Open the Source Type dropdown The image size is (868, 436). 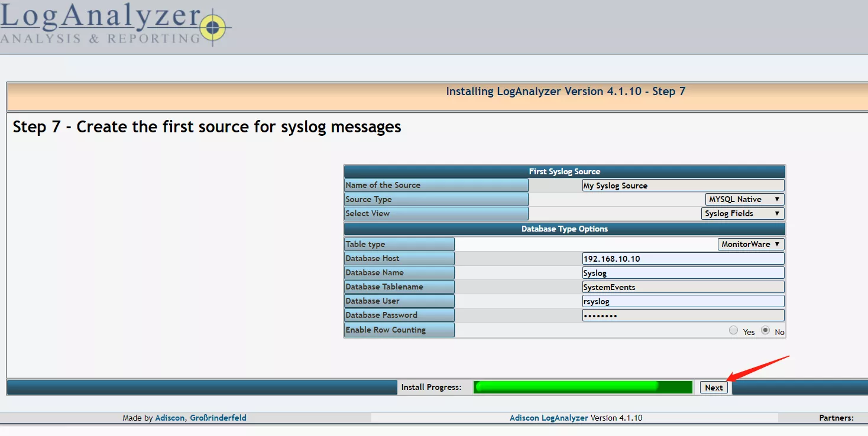pyautogui.click(x=744, y=200)
